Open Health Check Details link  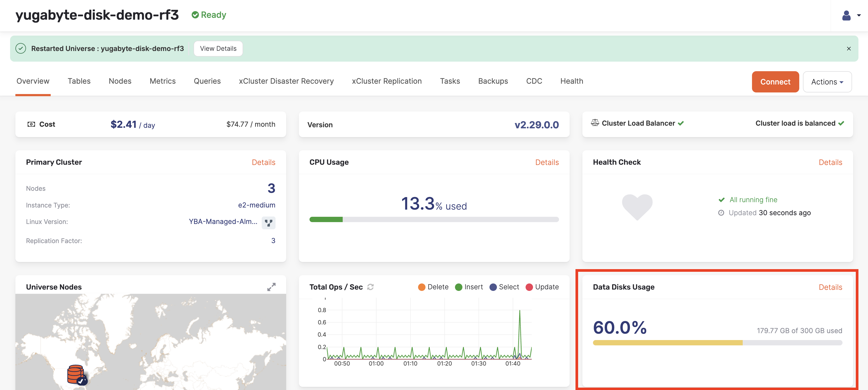[x=830, y=162]
